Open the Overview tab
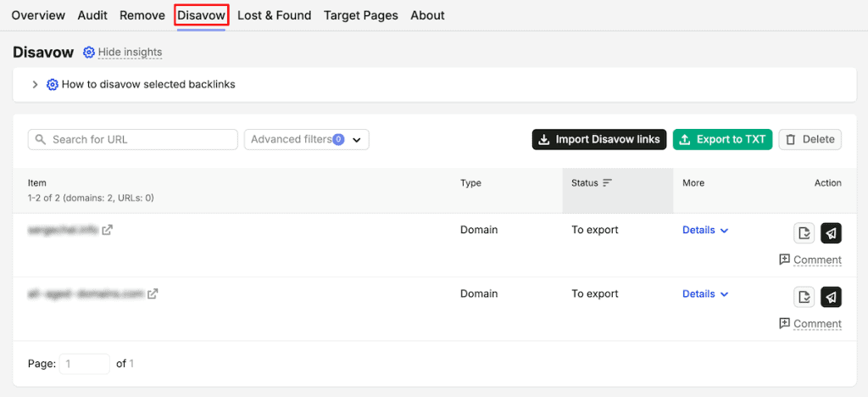The image size is (868, 397). coord(38,15)
